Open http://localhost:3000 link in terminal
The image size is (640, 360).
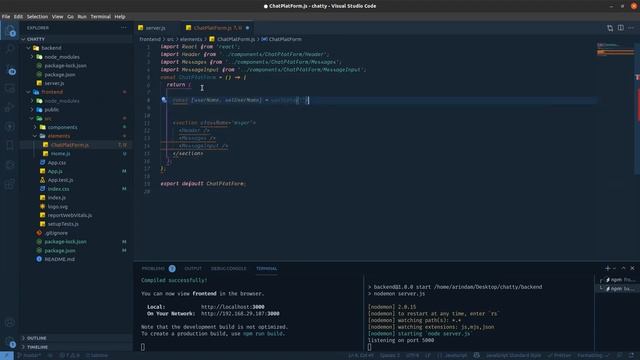[232, 307]
